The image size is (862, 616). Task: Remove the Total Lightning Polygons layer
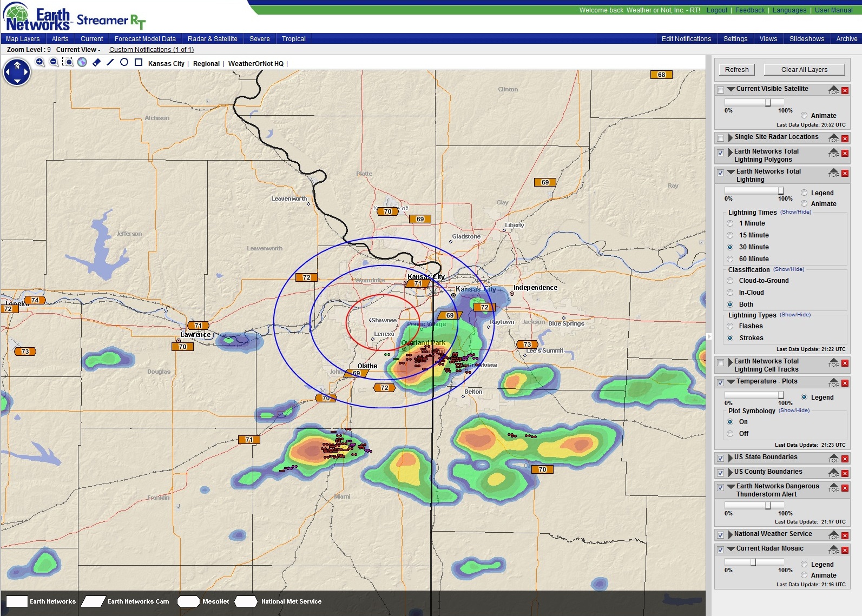845,154
